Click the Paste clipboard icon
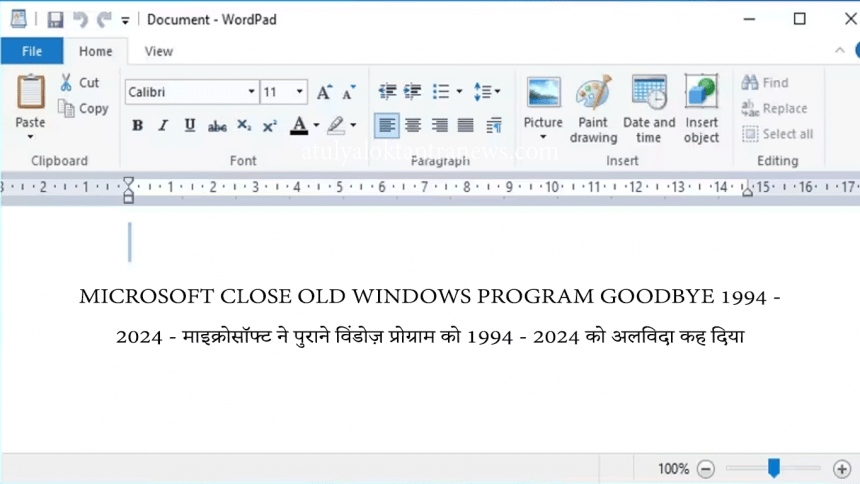This screenshot has width=860, height=484. coord(31,92)
